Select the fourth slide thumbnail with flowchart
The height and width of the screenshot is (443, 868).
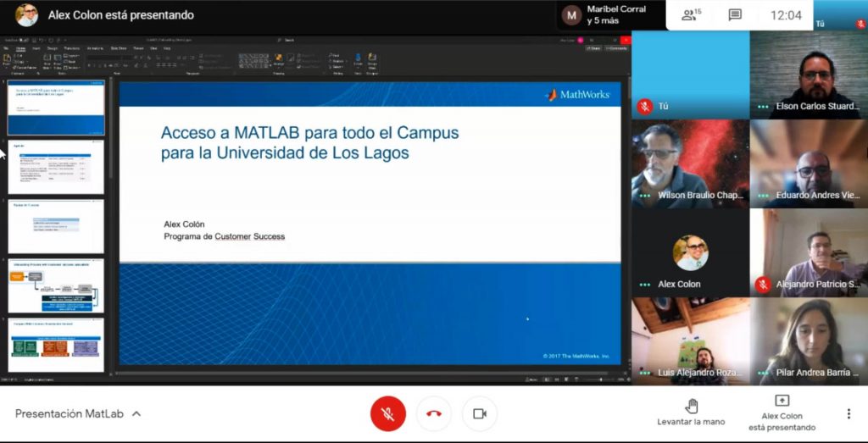[56, 285]
